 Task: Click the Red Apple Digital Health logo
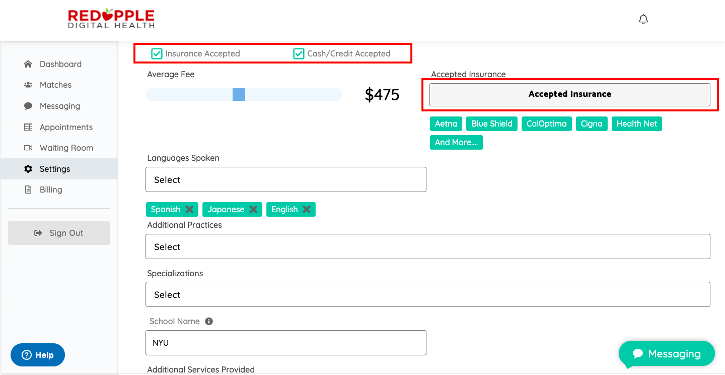point(111,18)
